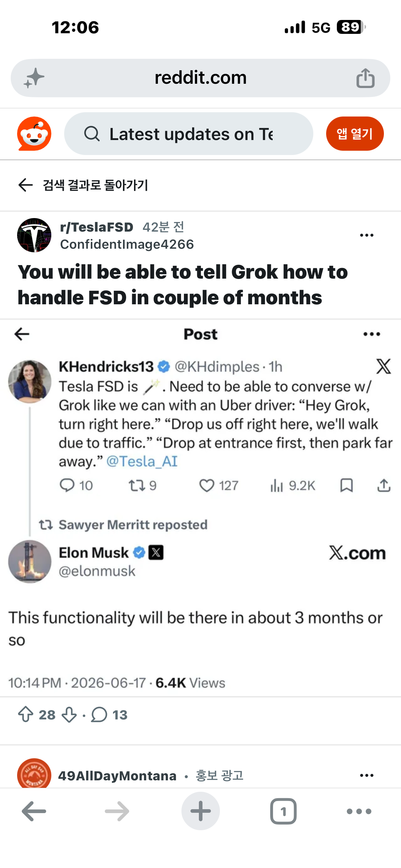Upvote the TeslaFSD post
401x868 pixels.
[26, 715]
